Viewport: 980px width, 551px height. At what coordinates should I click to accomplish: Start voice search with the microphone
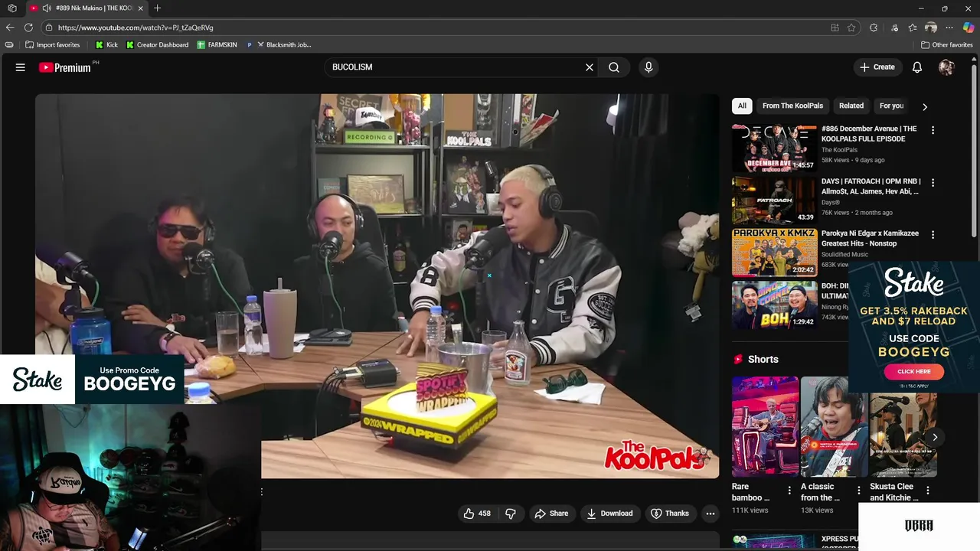pos(648,67)
